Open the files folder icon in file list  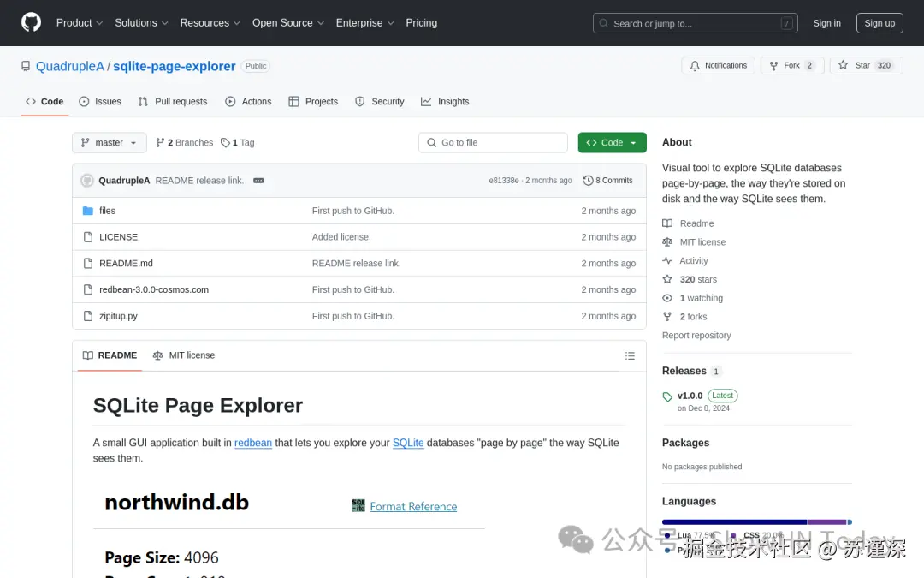[x=88, y=210]
